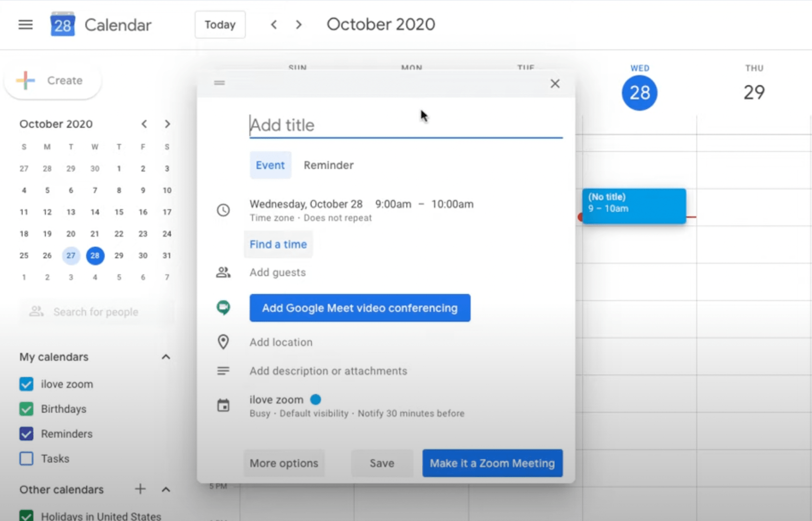Viewport: 812px width, 521px height.
Task: Click the calendar icon beside ilove zoom
Action: [223, 405]
